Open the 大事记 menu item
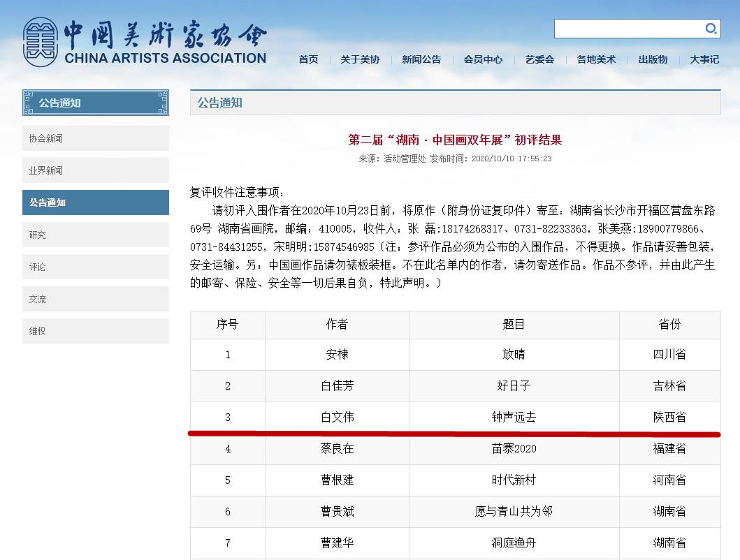Viewport: 740px width, 560px height. pyautogui.click(x=704, y=59)
